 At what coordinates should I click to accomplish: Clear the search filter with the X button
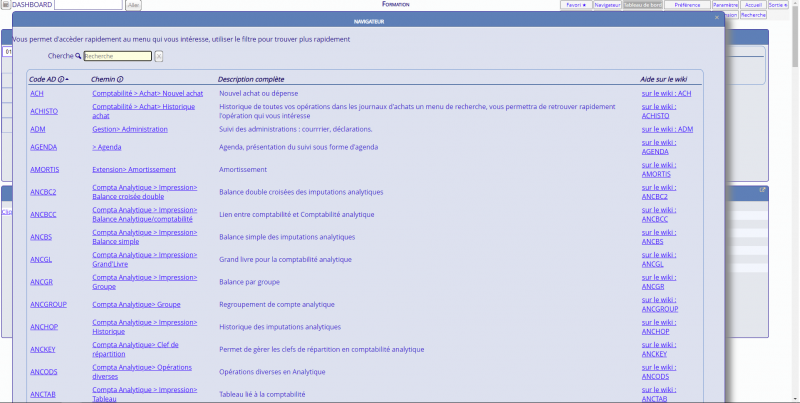coord(158,56)
